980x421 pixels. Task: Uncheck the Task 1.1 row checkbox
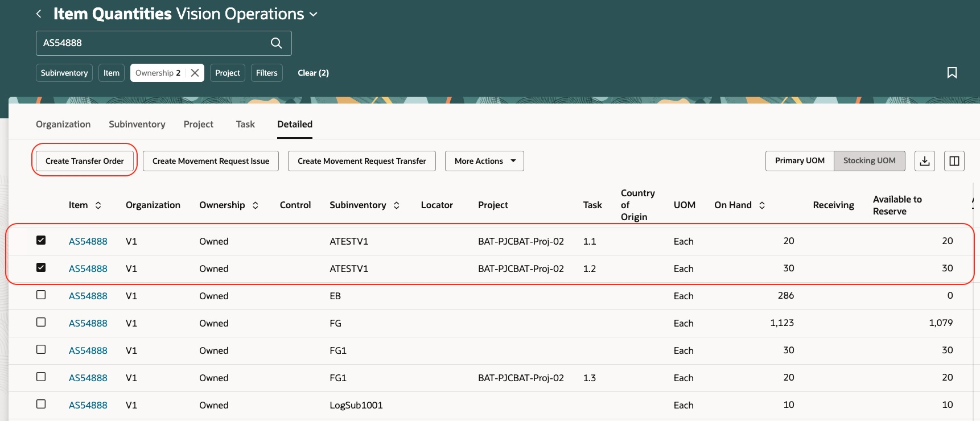click(41, 240)
